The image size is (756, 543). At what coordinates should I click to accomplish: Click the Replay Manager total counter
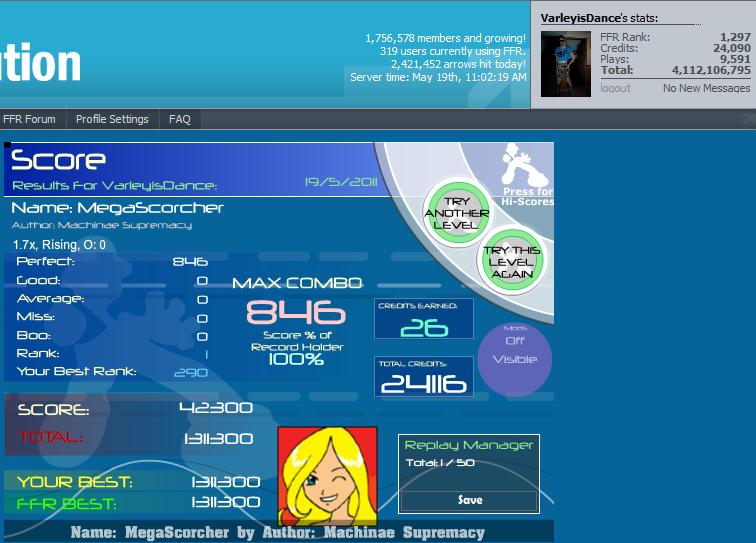click(440, 462)
